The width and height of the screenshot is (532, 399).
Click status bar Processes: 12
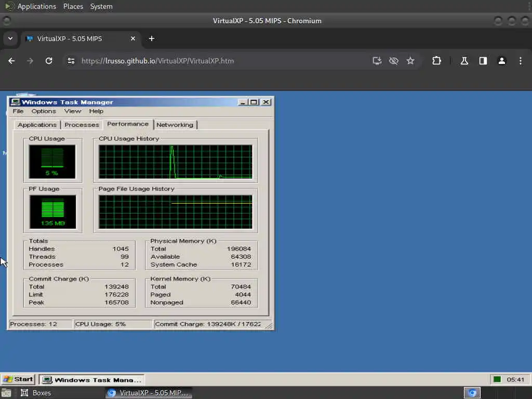tap(41, 324)
